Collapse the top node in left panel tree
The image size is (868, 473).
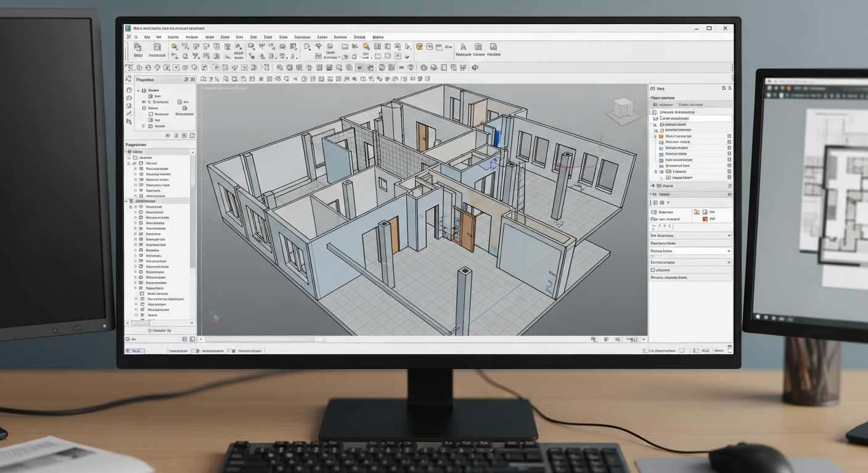pos(138,91)
